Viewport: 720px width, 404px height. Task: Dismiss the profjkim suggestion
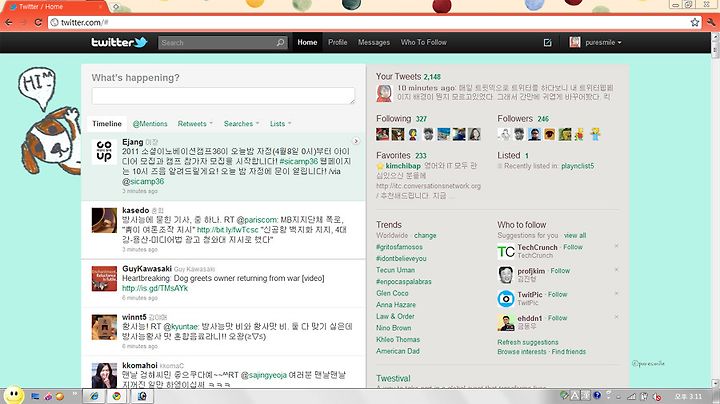pyautogui.click(x=616, y=269)
